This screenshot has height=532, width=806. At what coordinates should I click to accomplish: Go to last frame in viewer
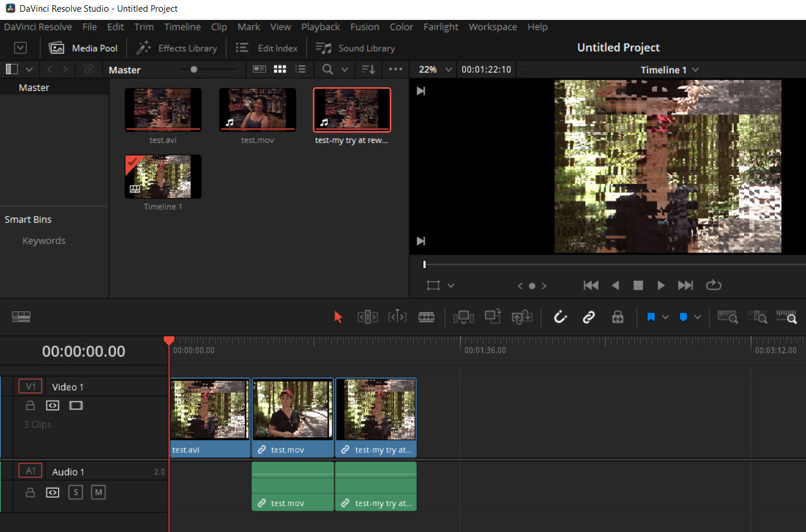pyautogui.click(x=685, y=285)
